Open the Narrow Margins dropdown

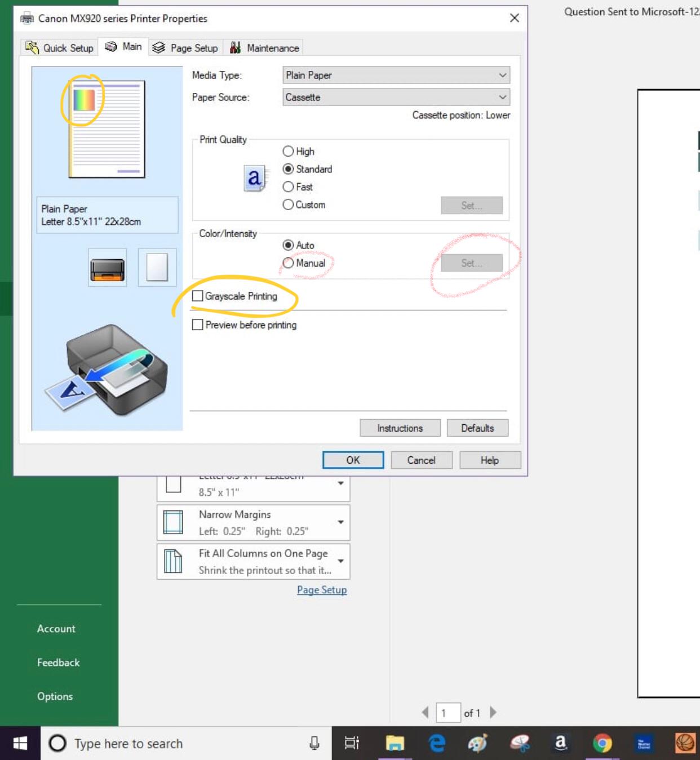click(340, 522)
